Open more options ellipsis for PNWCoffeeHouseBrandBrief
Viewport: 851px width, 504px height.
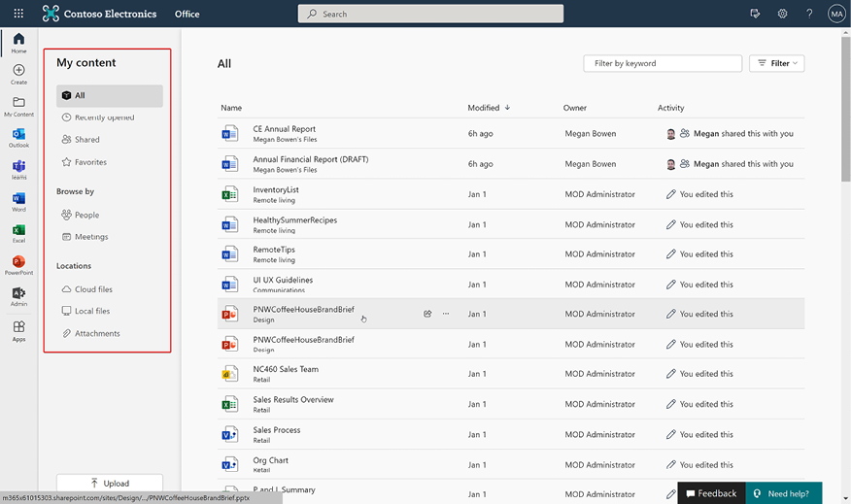click(x=446, y=314)
